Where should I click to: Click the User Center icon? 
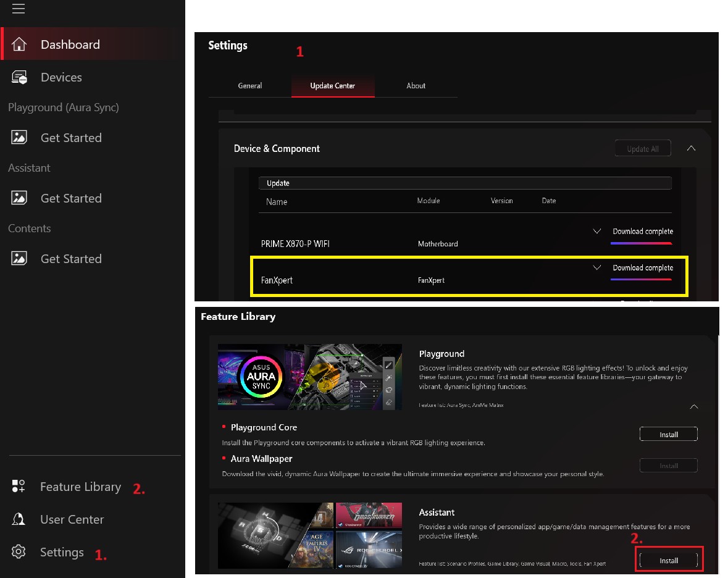(x=19, y=519)
